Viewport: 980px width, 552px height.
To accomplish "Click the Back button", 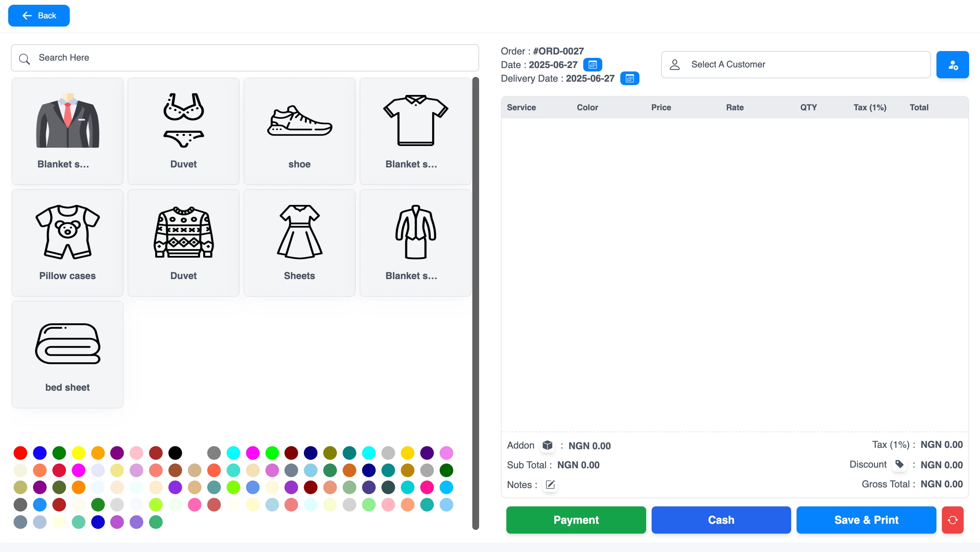I will [x=39, y=16].
